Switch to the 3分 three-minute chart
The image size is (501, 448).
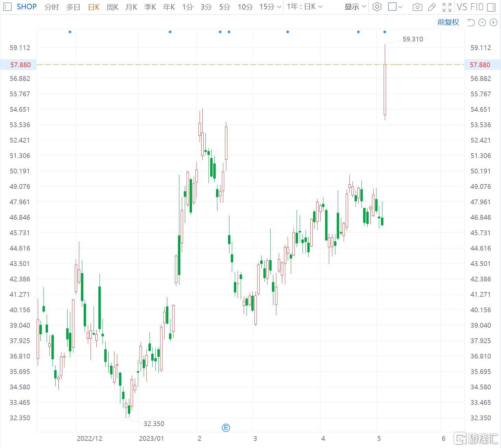click(x=206, y=7)
